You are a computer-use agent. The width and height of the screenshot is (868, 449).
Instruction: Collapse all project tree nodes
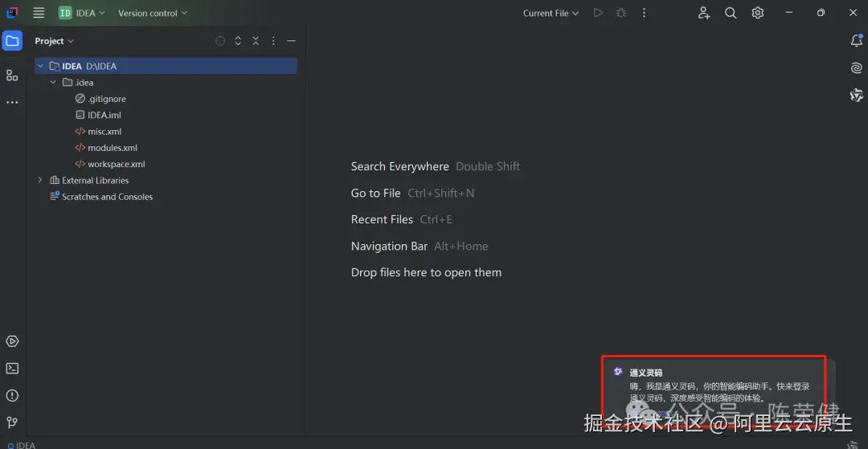tap(256, 41)
